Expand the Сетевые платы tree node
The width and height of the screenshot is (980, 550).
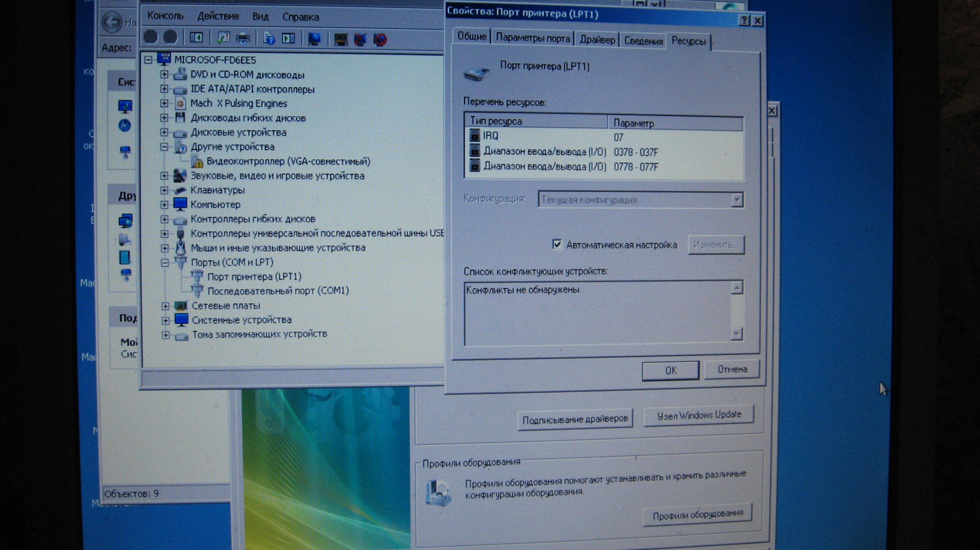(x=166, y=306)
